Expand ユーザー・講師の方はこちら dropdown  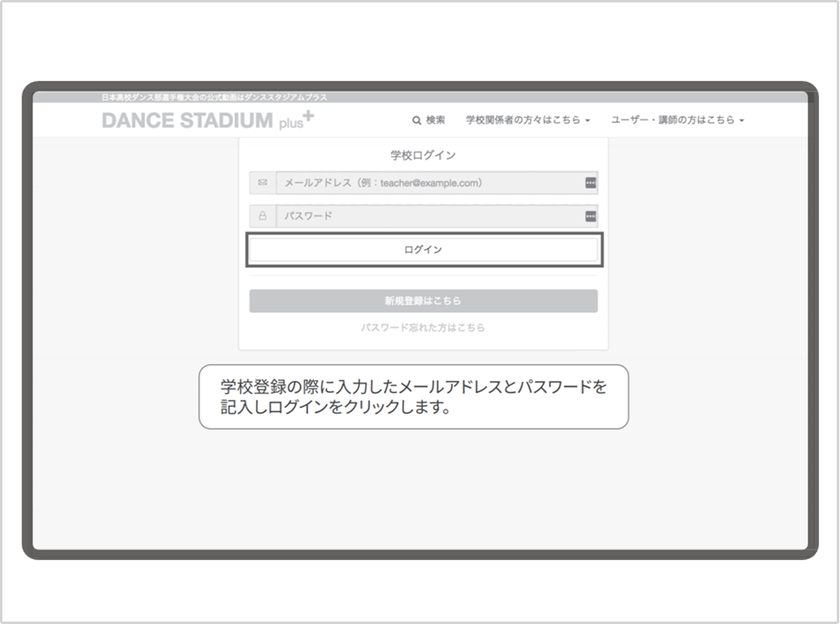(x=678, y=120)
